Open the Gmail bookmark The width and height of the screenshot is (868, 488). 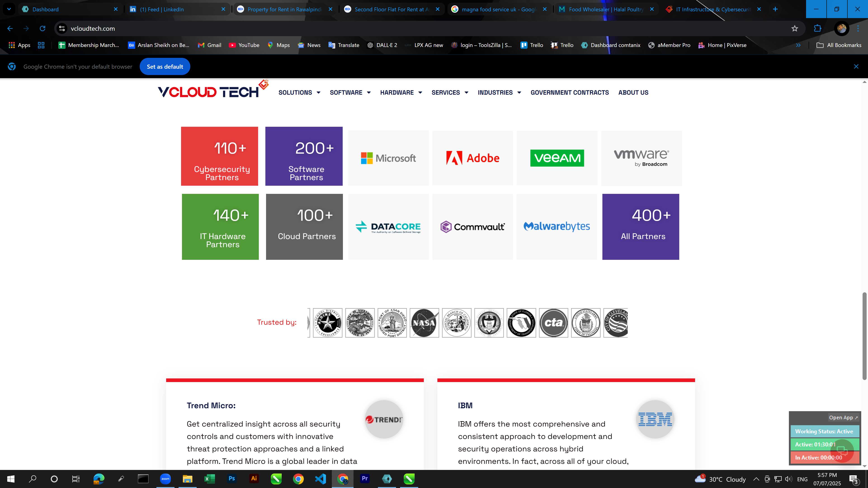click(209, 45)
